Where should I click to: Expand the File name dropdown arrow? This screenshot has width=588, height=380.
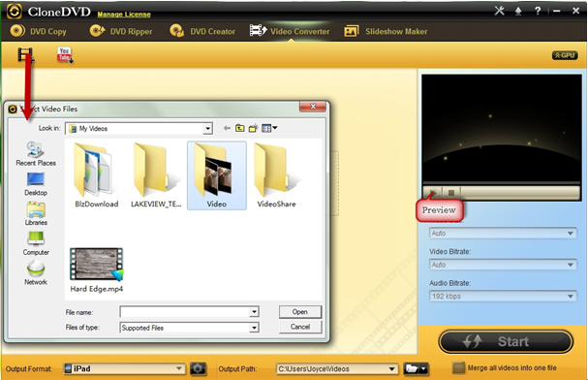coord(254,312)
